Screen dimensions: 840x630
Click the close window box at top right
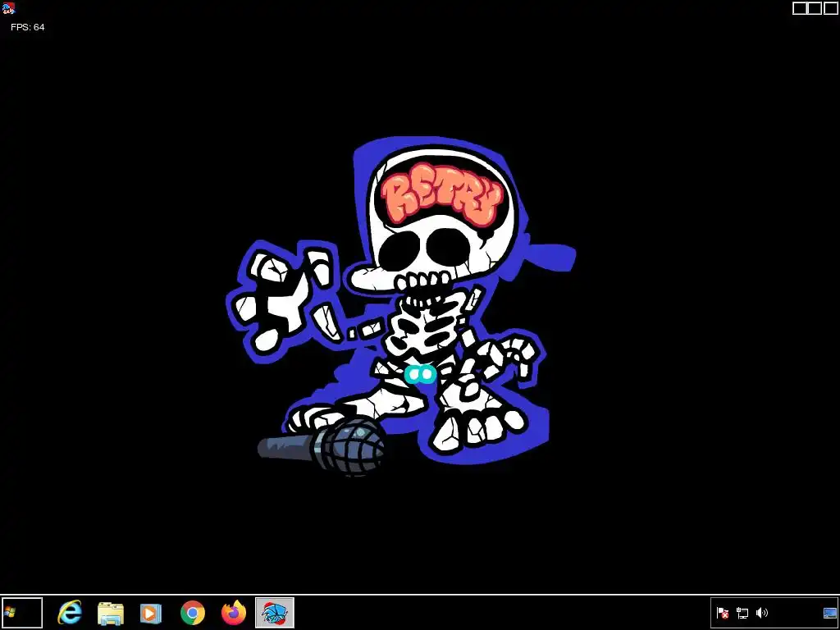coord(830,8)
